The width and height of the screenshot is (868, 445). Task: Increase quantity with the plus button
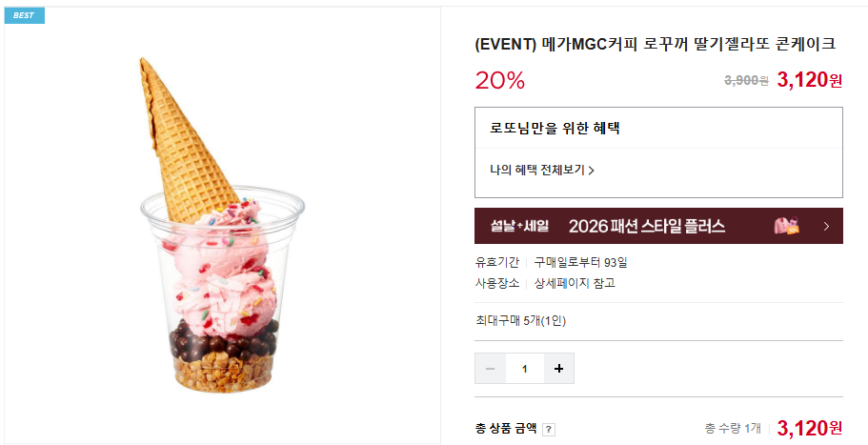point(558,369)
